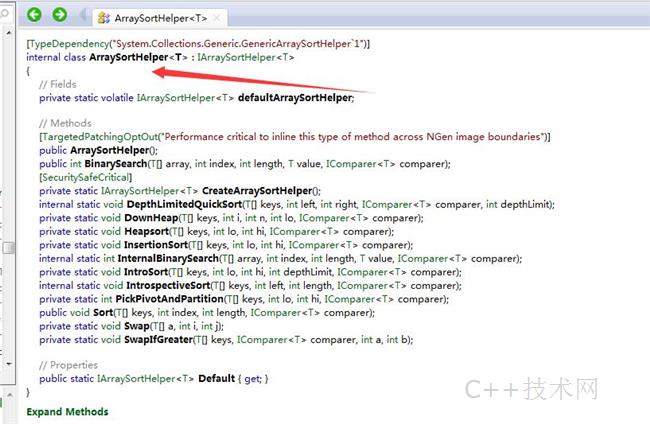Open the SwapIfGreater method
The width and height of the screenshot is (650, 424).
pyautogui.click(x=159, y=339)
